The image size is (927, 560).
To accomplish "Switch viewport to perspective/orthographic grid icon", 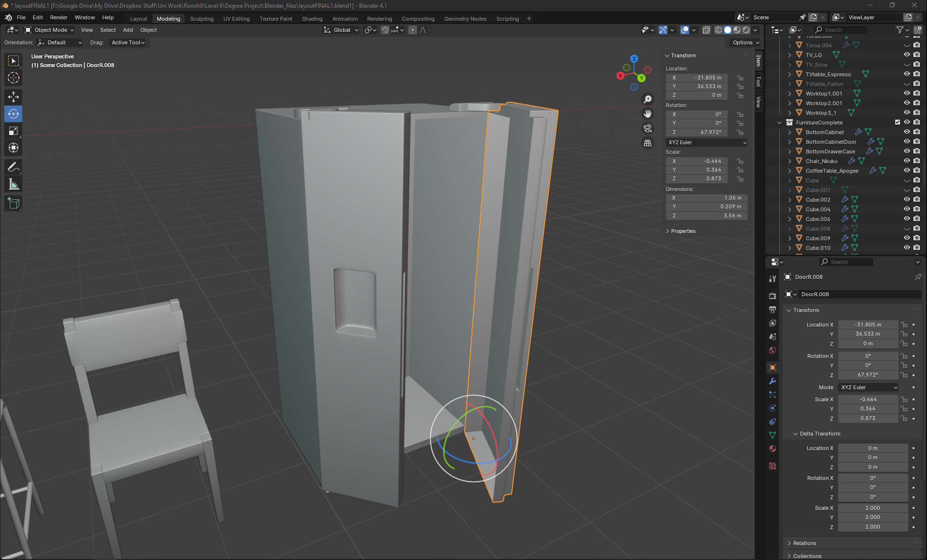I will click(x=648, y=143).
